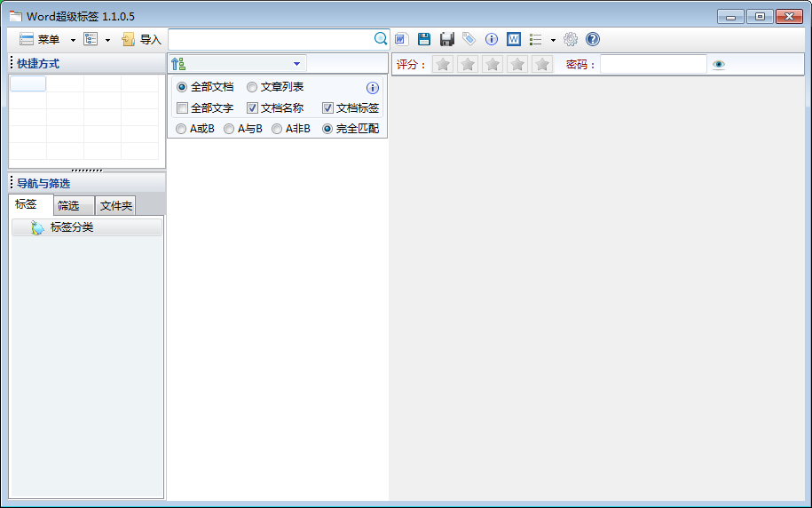
Task: Click the magnifier search icon
Action: click(x=381, y=39)
